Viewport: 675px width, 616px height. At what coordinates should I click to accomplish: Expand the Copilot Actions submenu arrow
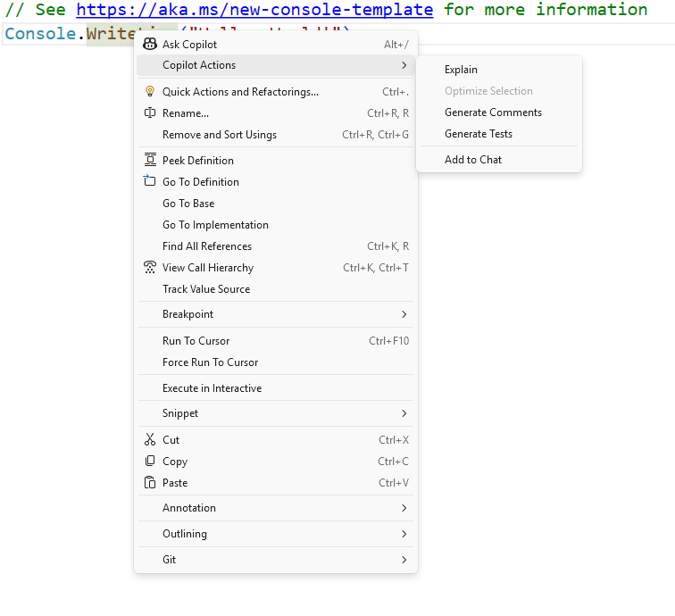click(x=404, y=65)
